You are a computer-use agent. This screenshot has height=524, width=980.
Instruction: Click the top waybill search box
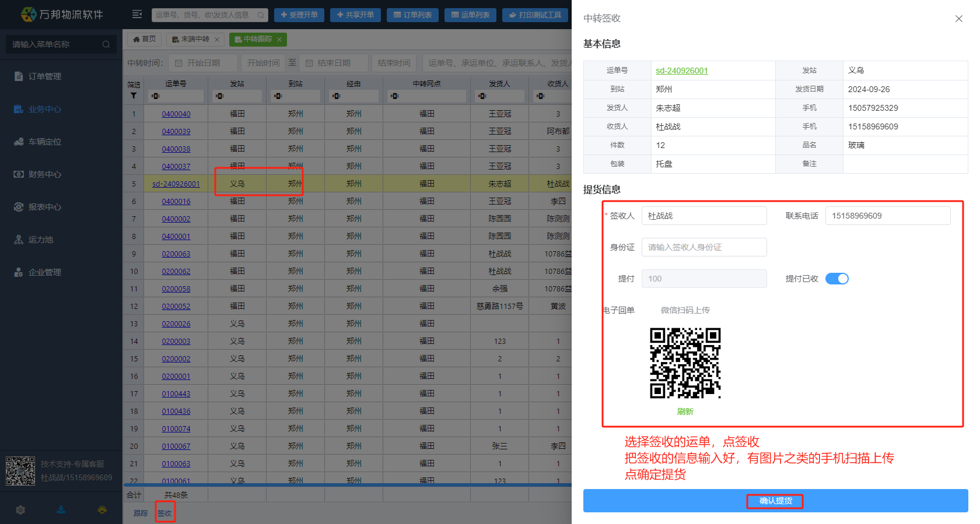tap(210, 15)
